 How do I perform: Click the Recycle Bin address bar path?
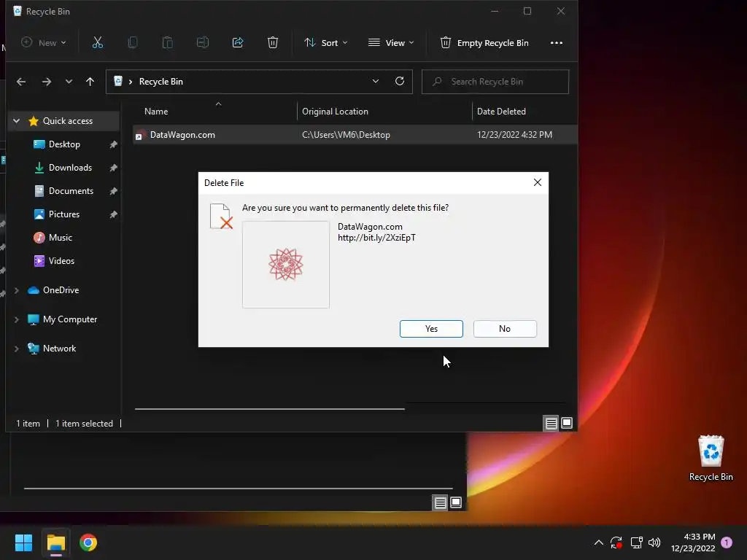pos(160,82)
